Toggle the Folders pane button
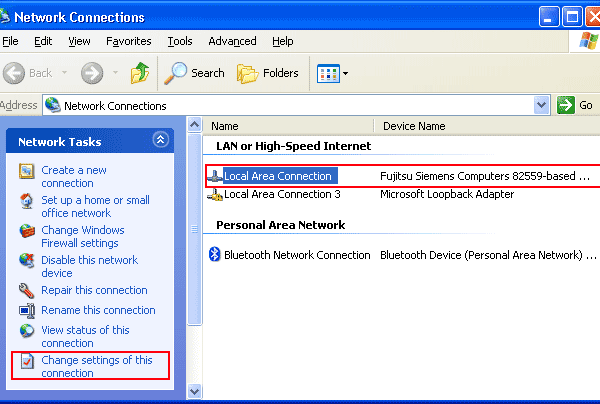This screenshot has height=404, width=600. (x=267, y=73)
